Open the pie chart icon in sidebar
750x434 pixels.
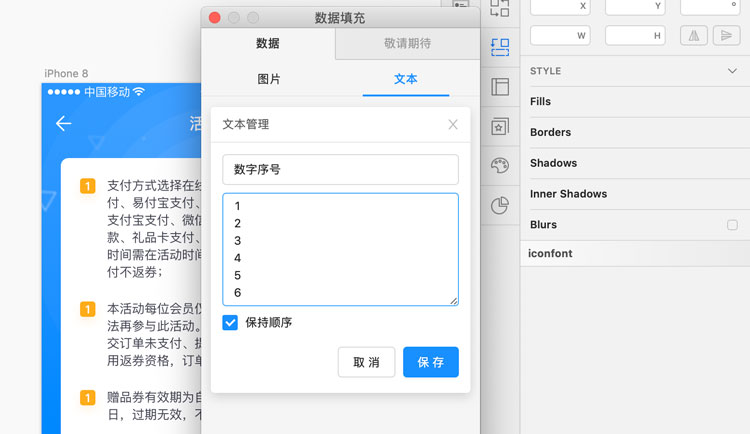[500, 206]
